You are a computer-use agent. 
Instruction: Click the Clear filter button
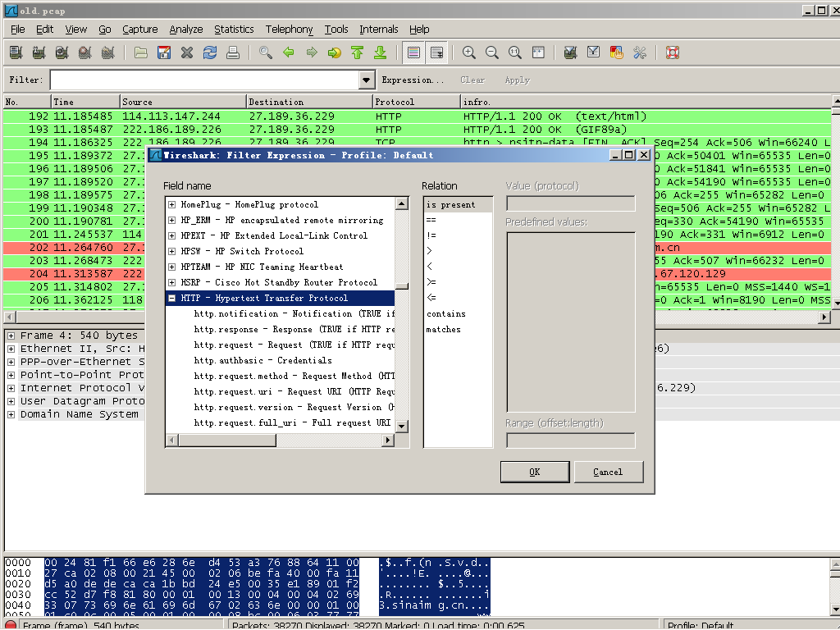click(472, 80)
